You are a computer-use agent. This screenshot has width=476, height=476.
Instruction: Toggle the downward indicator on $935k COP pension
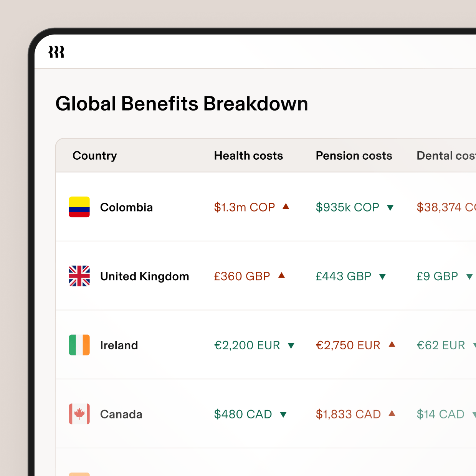pyautogui.click(x=391, y=208)
